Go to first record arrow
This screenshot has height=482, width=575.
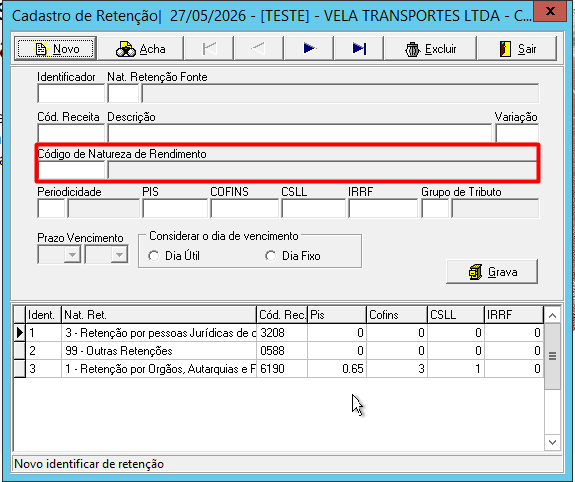209,48
